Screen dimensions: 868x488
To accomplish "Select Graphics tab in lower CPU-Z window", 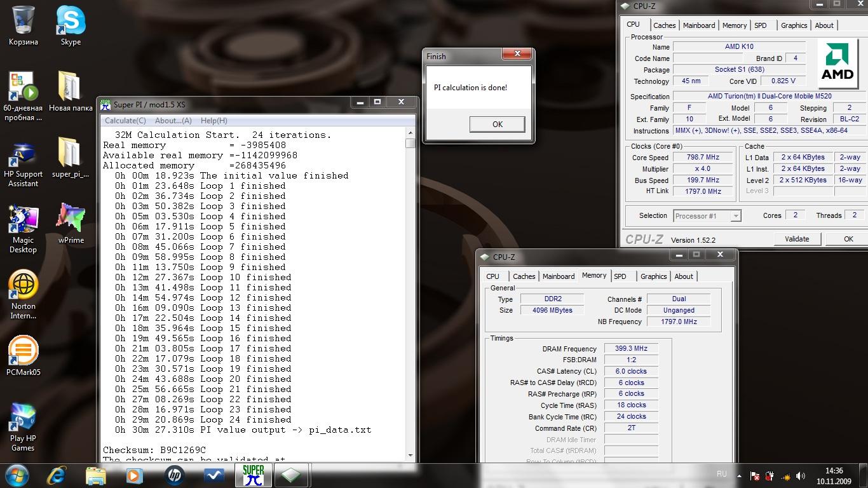I will pos(653,276).
